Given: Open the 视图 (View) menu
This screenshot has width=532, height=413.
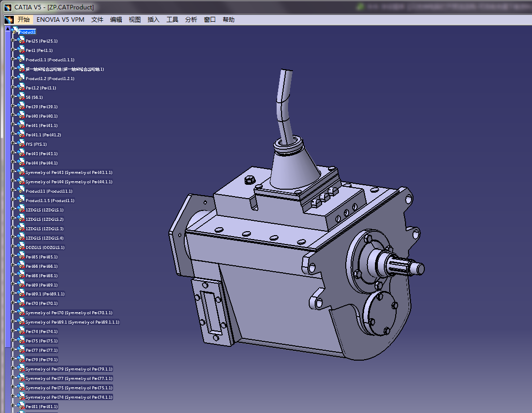Looking at the screenshot, I should click(135, 20).
